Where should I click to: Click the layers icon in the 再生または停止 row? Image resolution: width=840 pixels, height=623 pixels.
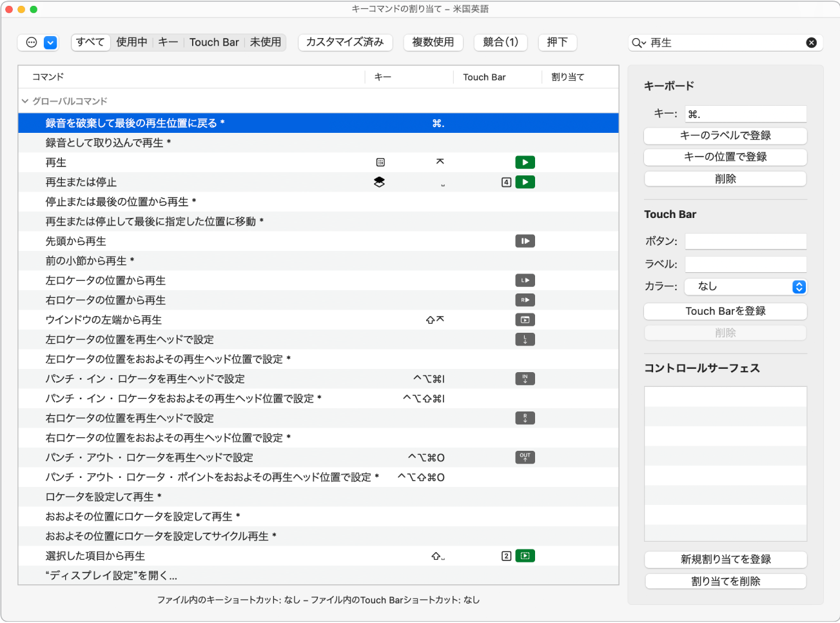(378, 182)
